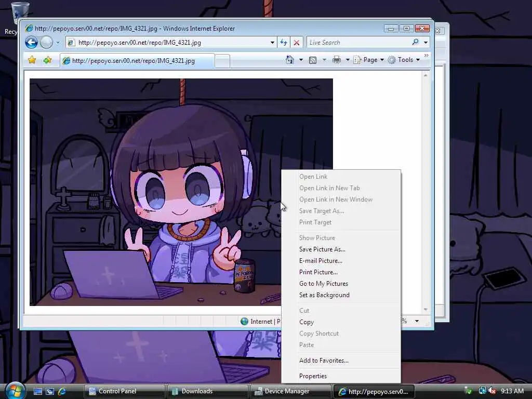
Task: Expand the Home button dropdown arrow
Action: (x=301, y=60)
